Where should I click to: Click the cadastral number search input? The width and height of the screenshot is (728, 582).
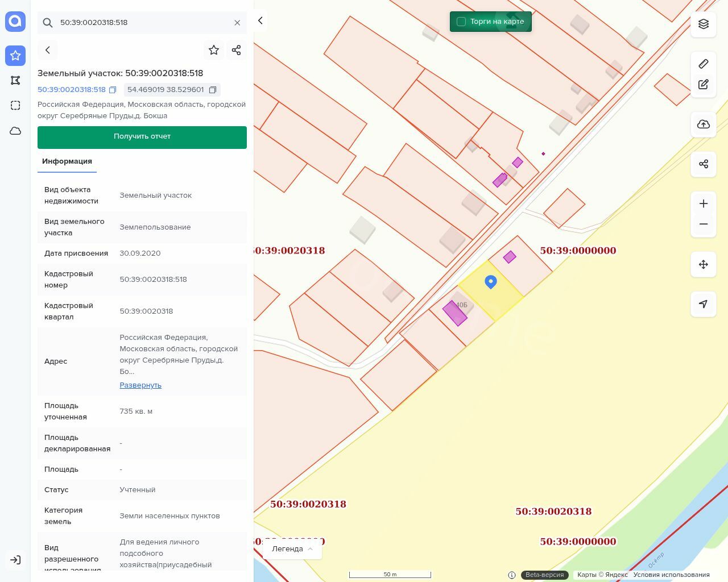pyautogui.click(x=142, y=23)
